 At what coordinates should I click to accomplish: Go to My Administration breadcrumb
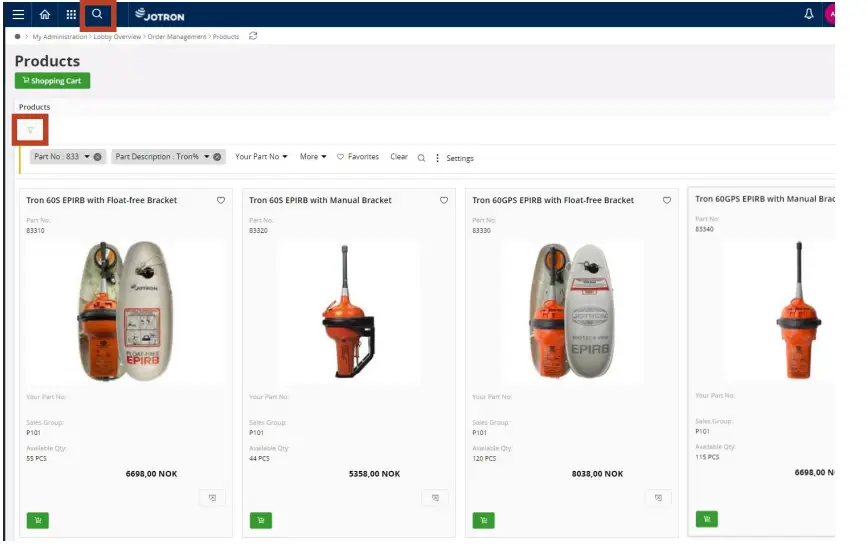coord(60,36)
